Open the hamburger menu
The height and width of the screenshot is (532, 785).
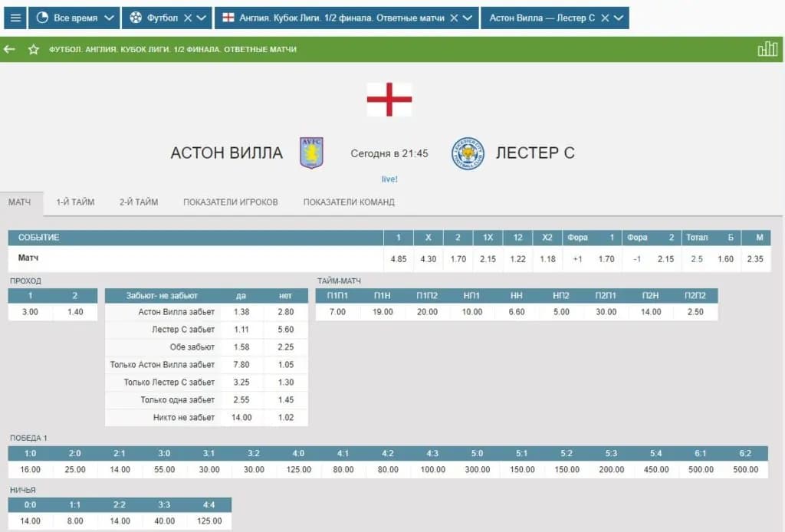tap(15, 18)
